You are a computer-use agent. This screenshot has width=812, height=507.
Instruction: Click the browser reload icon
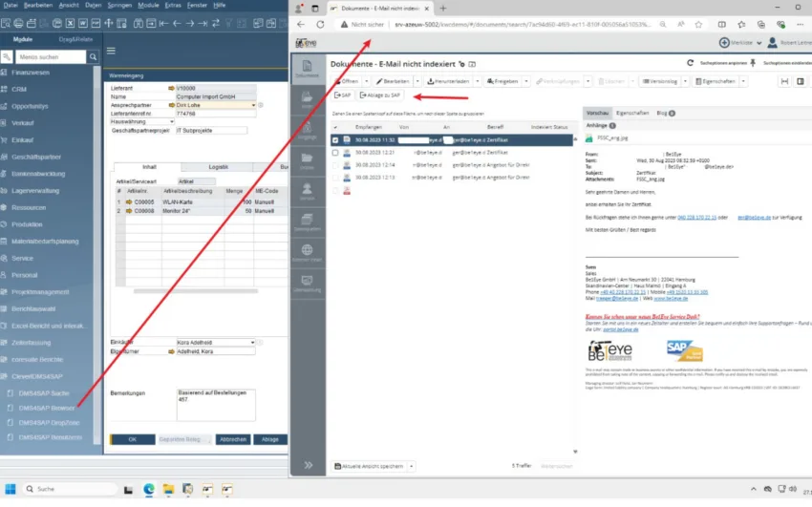click(320, 24)
